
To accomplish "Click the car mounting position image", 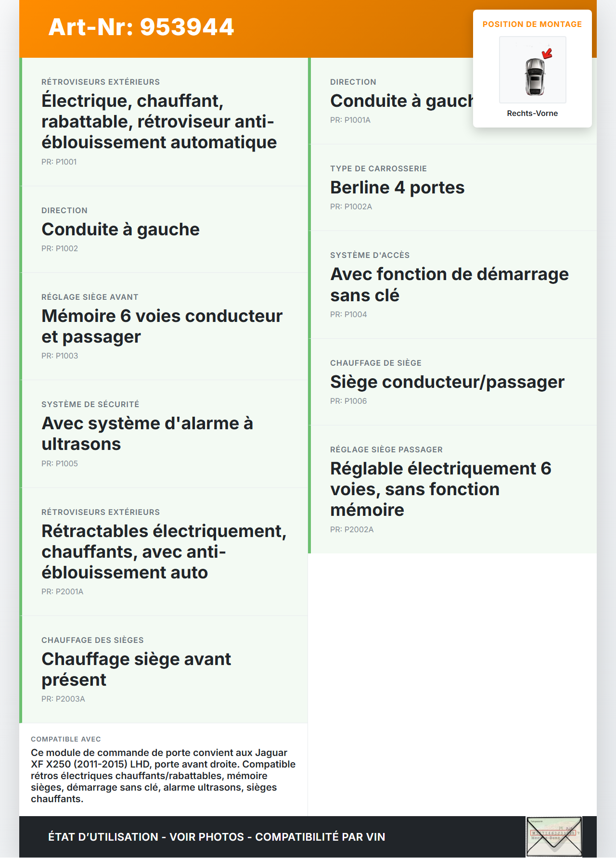I will tap(532, 70).
